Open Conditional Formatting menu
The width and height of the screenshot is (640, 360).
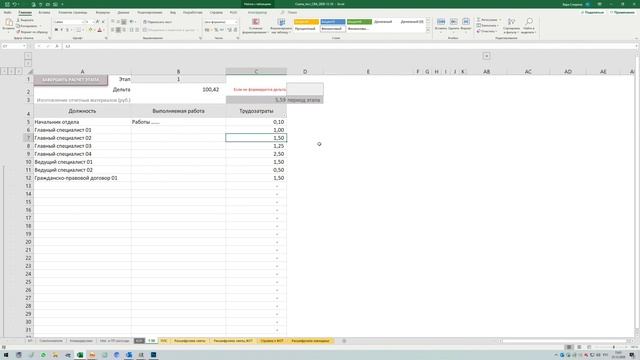(256, 25)
